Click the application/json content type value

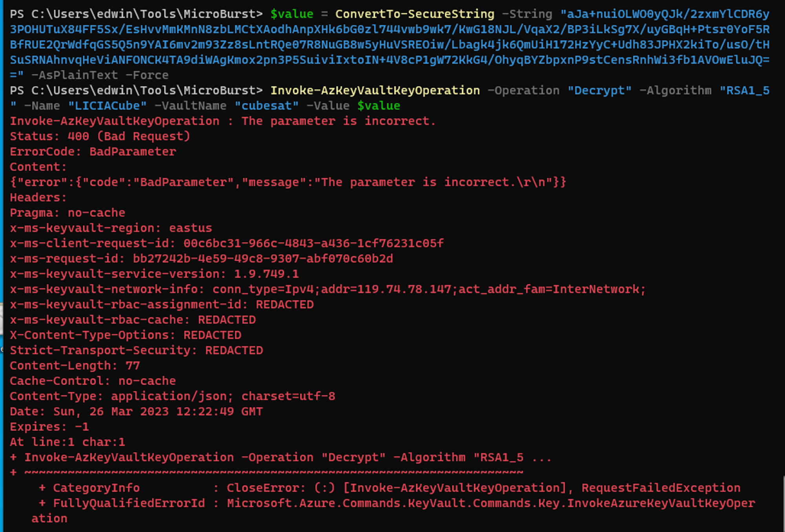pyautogui.click(x=168, y=396)
